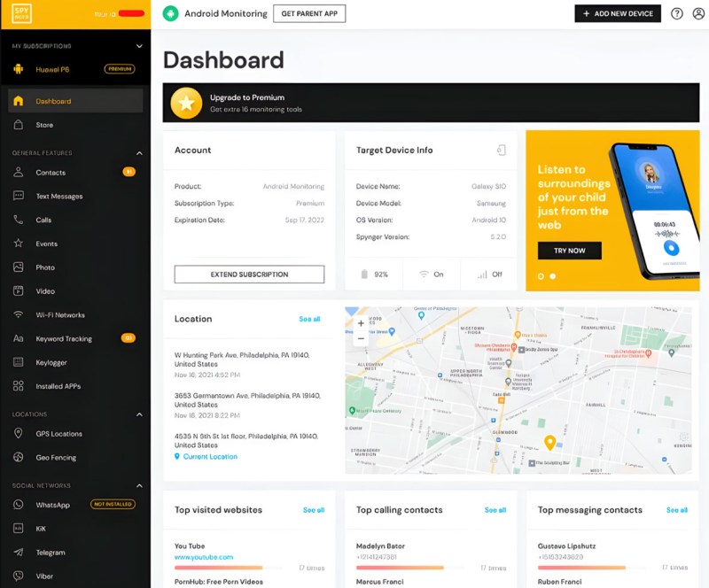Click the green Android Monitoring icon
This screenshot has width=709, height=588.
pyautogui.click(x=170, y=13)
